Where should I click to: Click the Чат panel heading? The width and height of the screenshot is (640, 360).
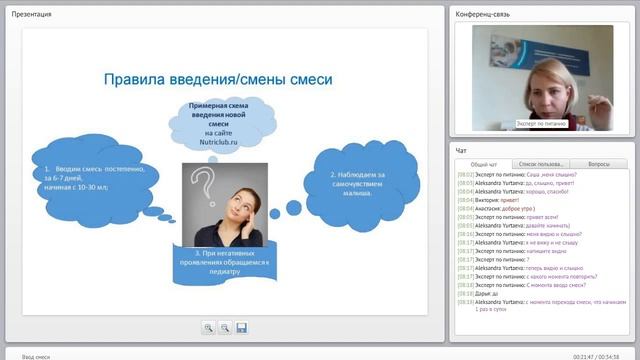[x=461, y=151]
